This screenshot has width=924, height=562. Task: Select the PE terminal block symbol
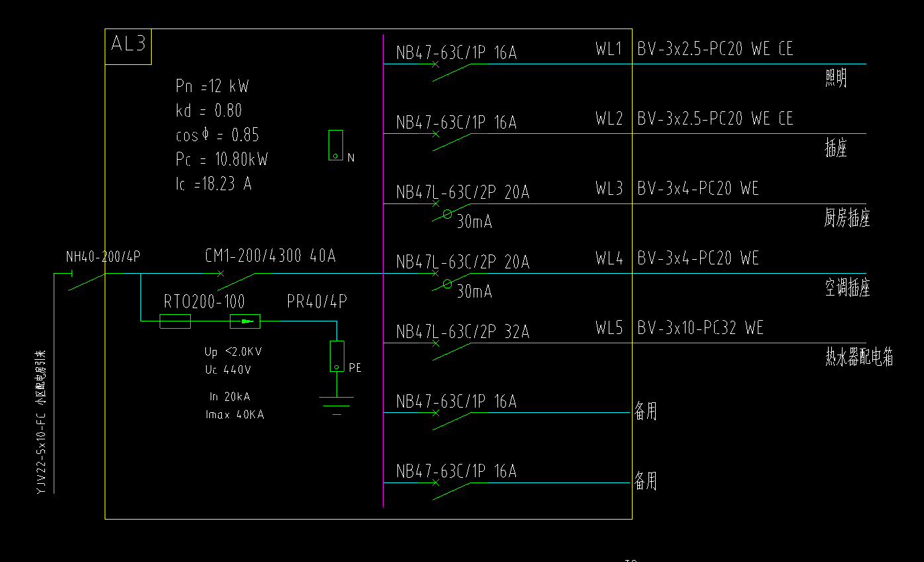pos(336,356)
